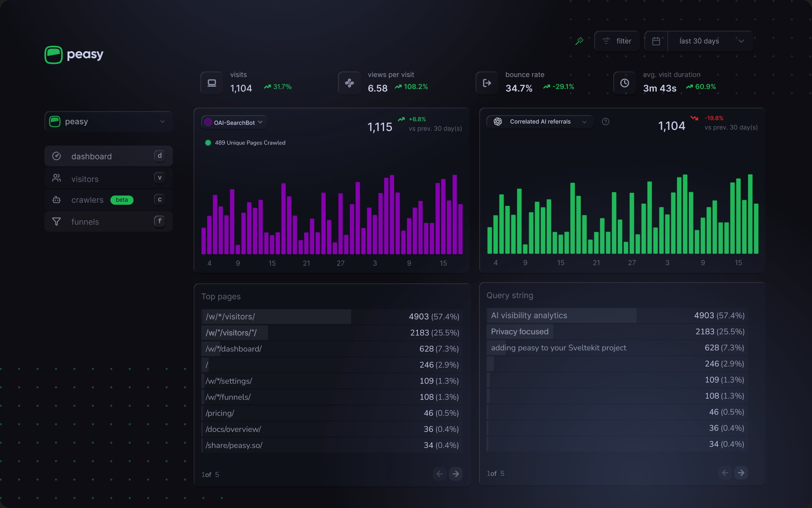Navigate to visitors in the sidebar
Viewport: 812px width, 508px height.
click(85, 178)
